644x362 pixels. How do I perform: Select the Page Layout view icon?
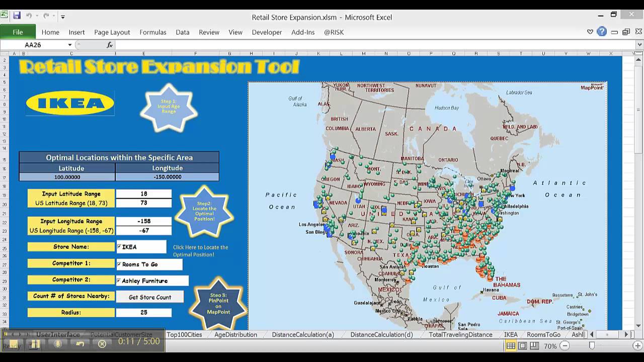tap(523, 346)
